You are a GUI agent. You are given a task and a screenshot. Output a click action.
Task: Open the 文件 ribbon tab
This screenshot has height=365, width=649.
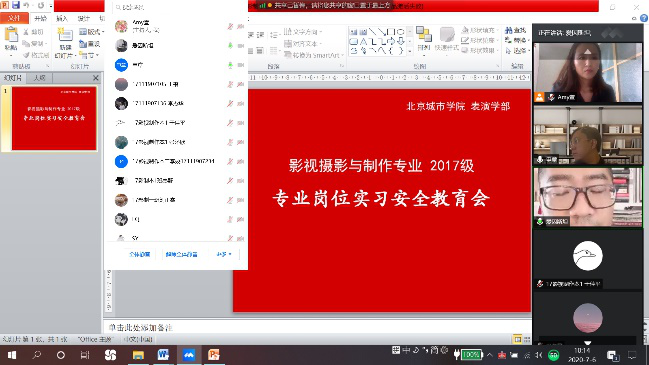[14, 18]
